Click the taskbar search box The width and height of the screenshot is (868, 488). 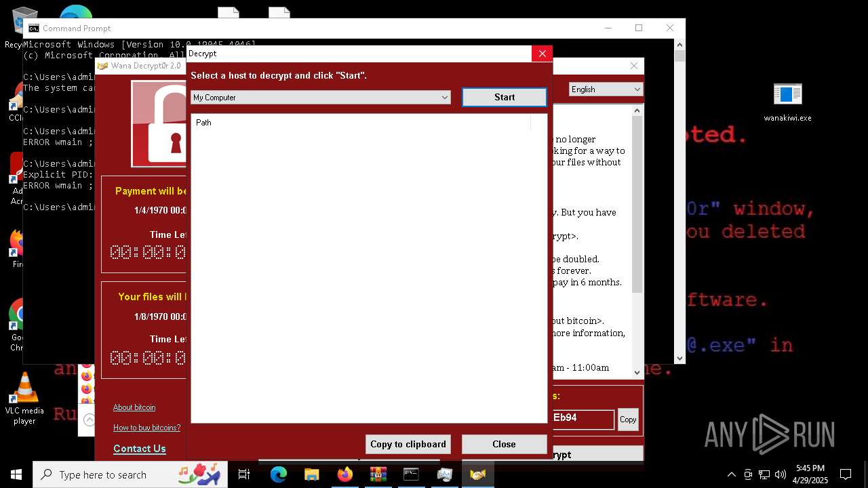click(130, 474)
